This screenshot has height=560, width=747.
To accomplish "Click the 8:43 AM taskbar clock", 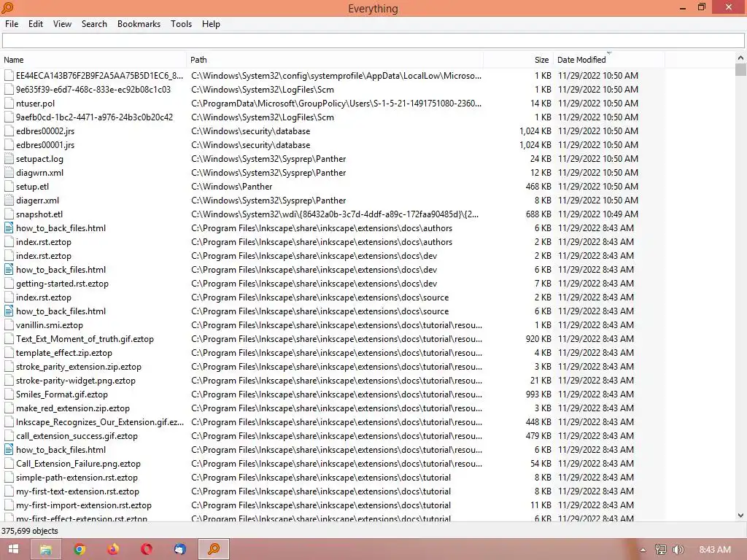I will [715, 550].
